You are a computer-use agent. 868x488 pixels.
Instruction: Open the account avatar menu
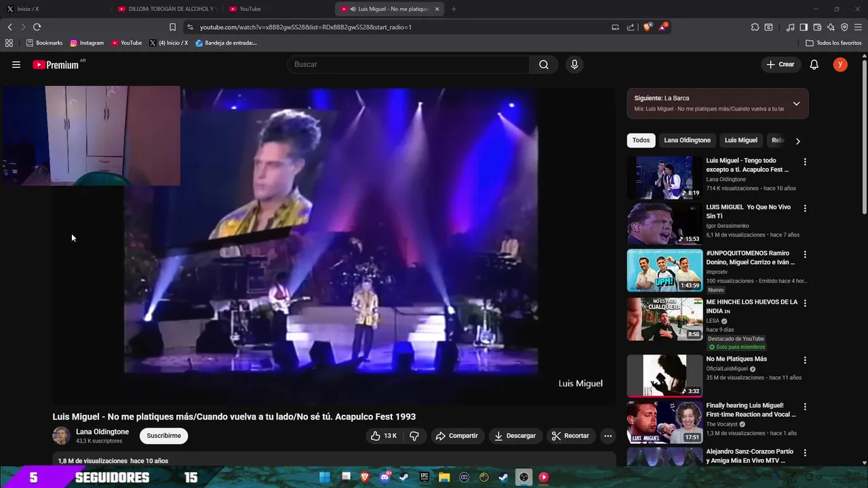(x=840, y=64)
